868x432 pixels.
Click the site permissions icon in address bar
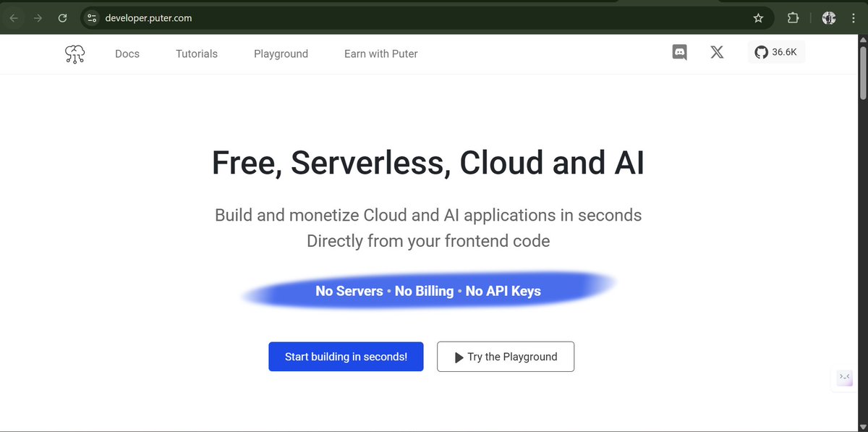tap(91, 17)
